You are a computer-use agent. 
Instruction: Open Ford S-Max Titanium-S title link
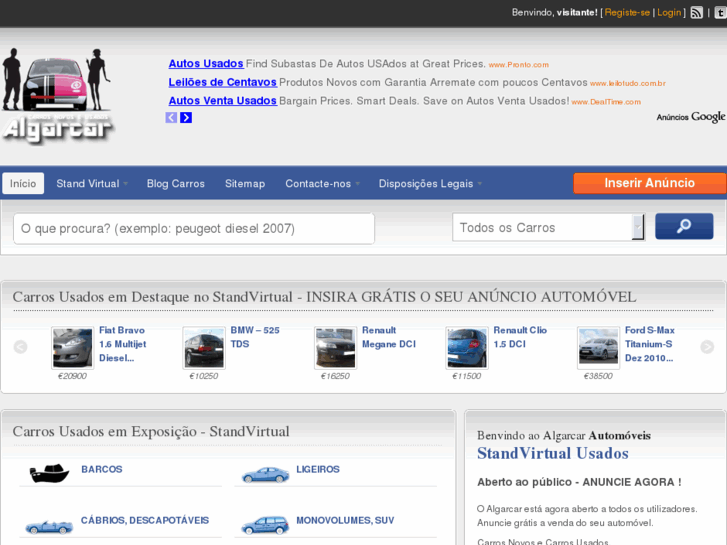[650, 344]
